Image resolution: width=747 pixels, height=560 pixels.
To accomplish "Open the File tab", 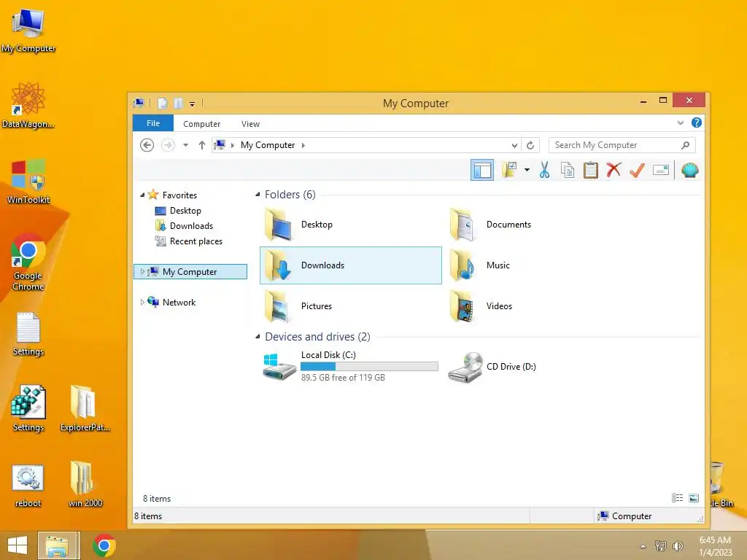I will coord(153,123).
